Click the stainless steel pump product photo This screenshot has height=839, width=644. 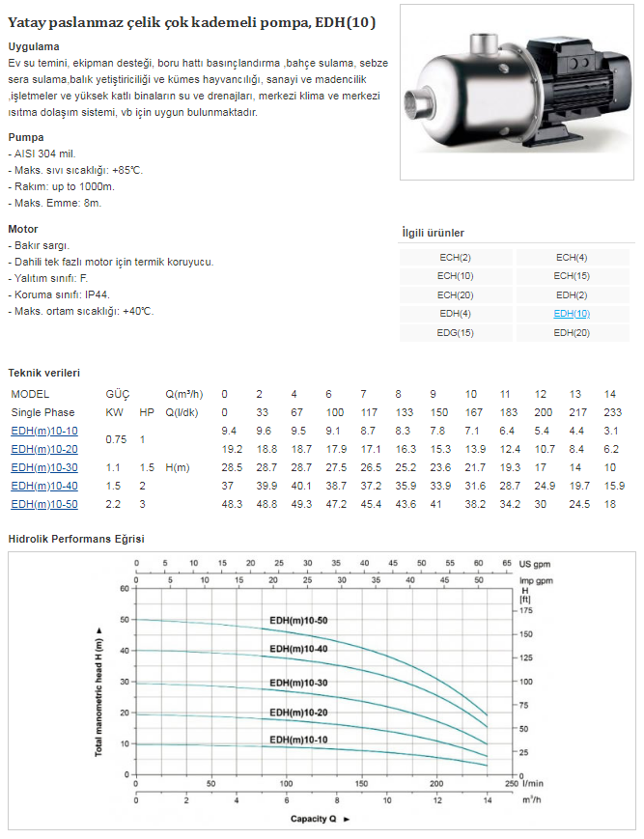(517, 92)
